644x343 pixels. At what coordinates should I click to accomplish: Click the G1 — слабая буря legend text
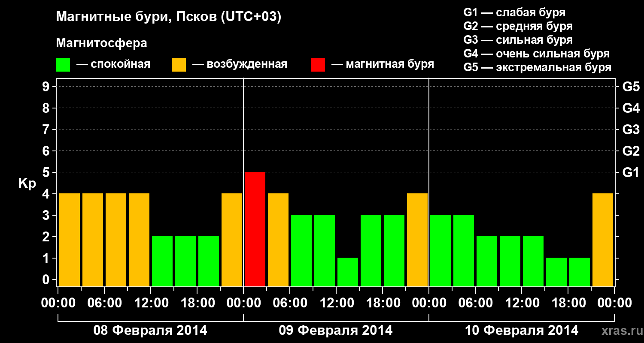514,12
